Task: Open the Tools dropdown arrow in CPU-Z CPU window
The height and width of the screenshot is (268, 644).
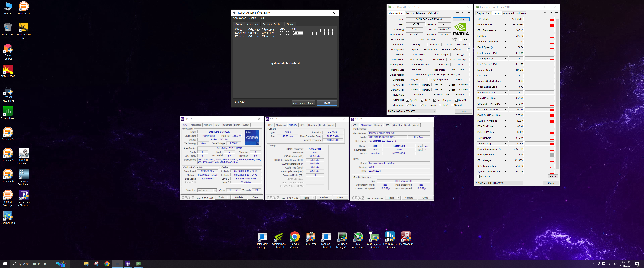Action: coord(229,197)
